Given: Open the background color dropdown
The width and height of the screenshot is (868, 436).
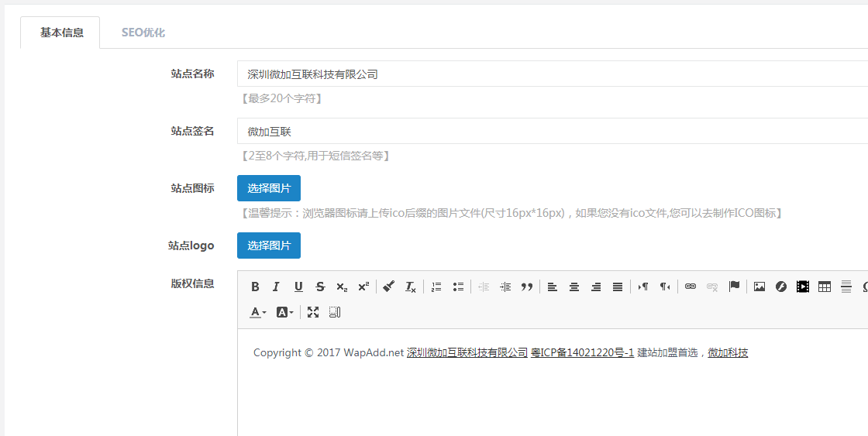Looking at the screenshot, I should pyautogui.click(x=285, y=312).
